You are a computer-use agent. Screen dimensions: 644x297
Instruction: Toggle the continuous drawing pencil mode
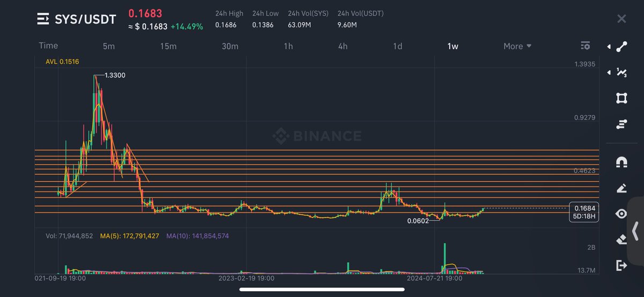[x=621, y=188]
